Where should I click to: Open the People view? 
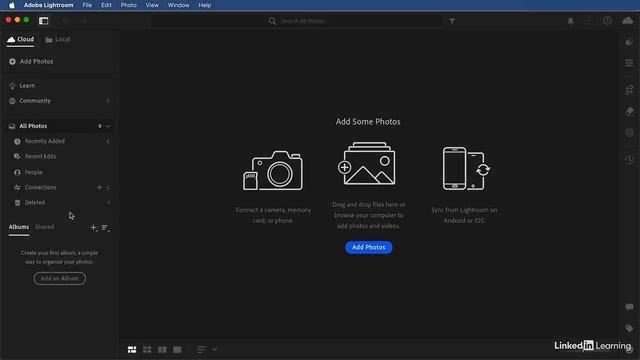28,172
